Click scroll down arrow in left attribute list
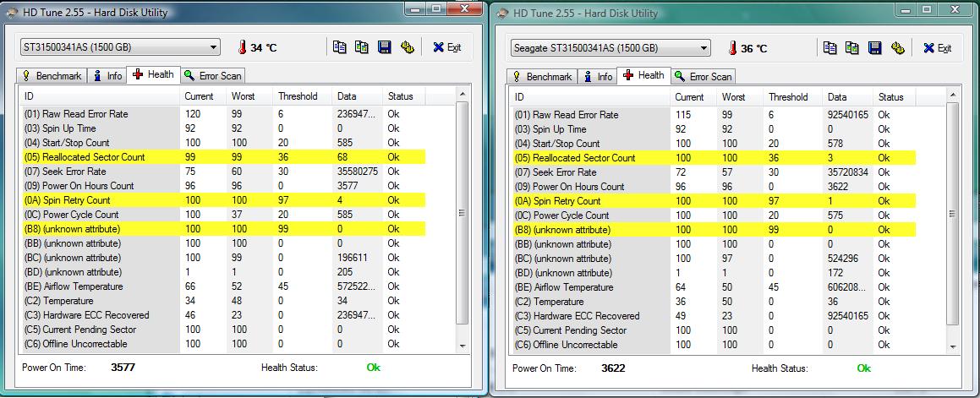 462,345
